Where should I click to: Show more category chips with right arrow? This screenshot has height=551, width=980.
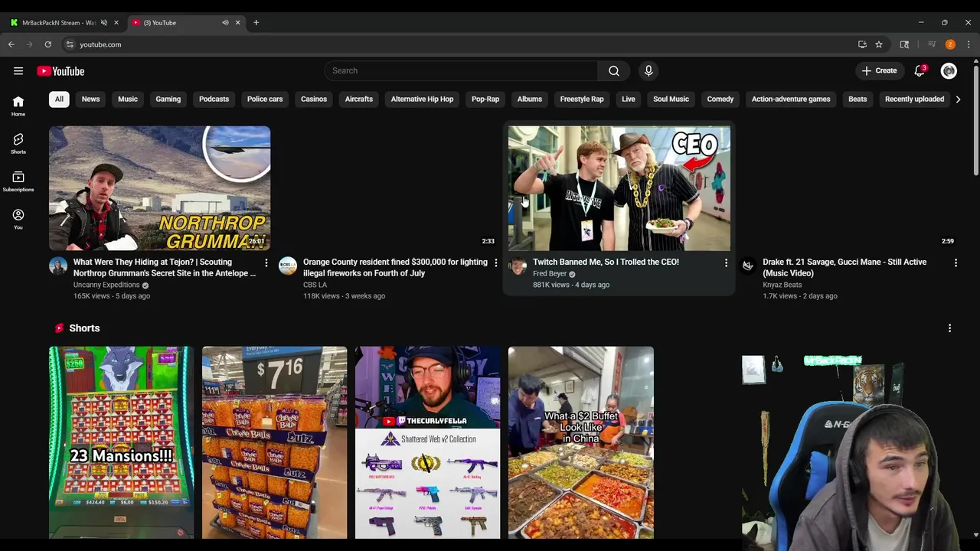(x=958, y=99)
